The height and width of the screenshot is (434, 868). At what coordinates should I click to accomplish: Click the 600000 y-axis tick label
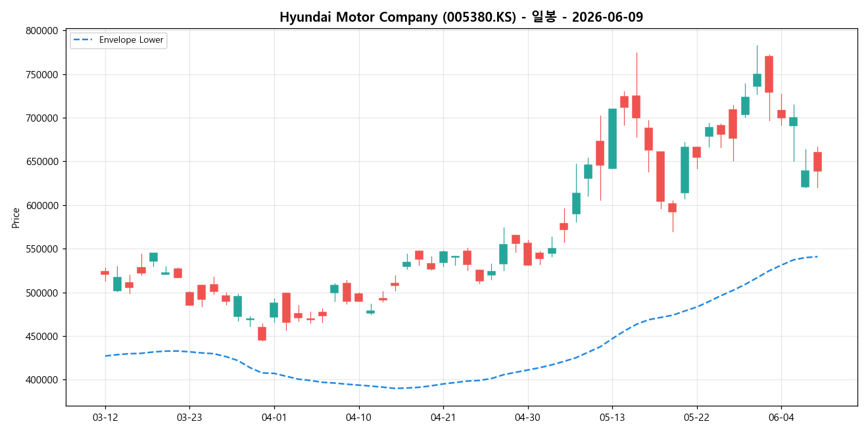43,205
